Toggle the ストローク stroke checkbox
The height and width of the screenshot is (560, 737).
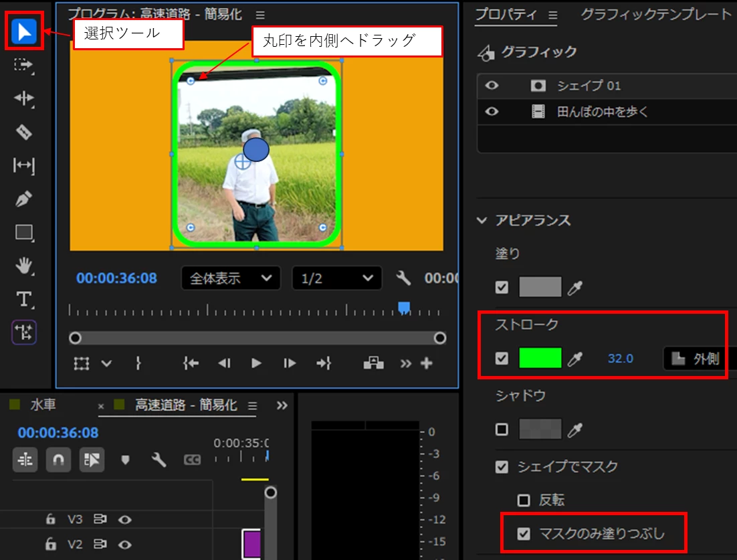[x=502, y=359]
